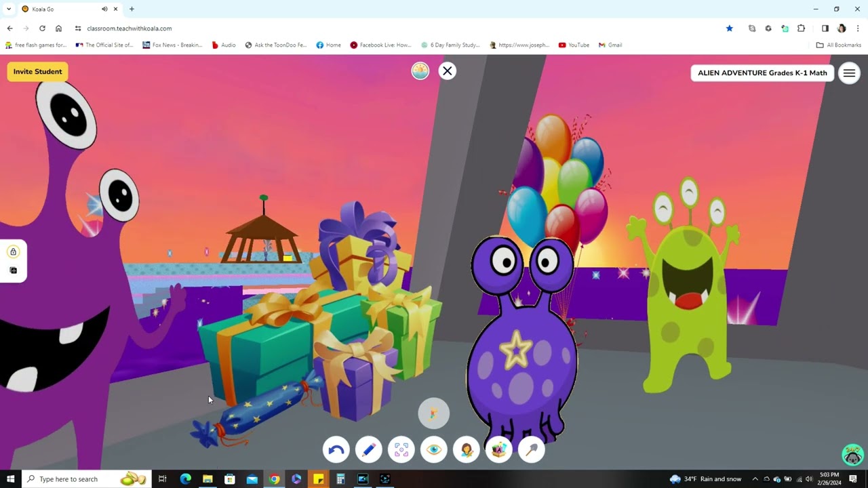Close the view with the round X button
This screenshot has width=868, height=488.
pyautogui.click(x=448, y=70)
